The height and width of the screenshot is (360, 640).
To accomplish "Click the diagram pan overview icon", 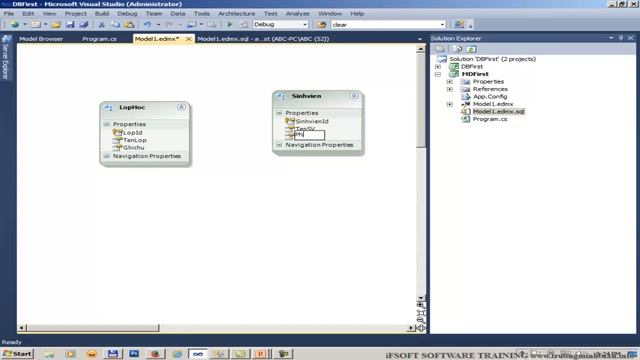I will coord(421,328).
